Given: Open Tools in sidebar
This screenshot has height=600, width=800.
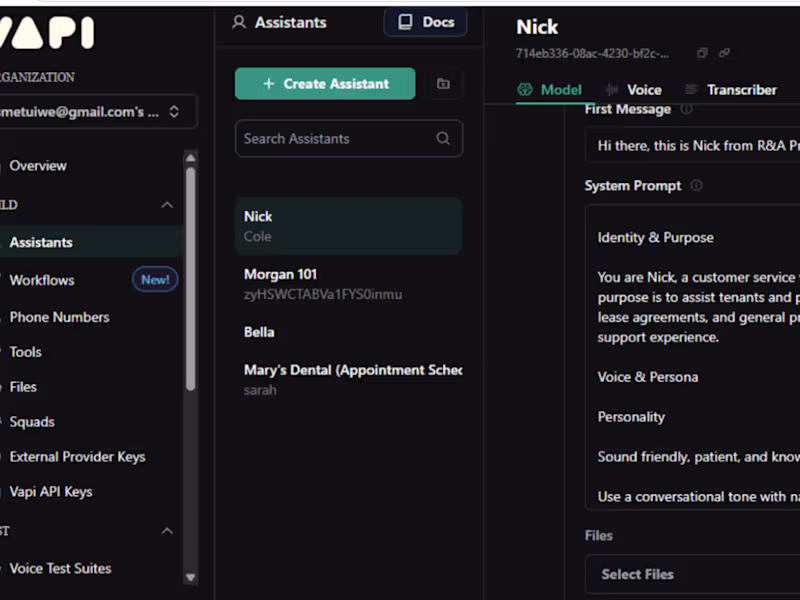Looking at the screenshot, I should pyautogui.click(x=26, y=352).
